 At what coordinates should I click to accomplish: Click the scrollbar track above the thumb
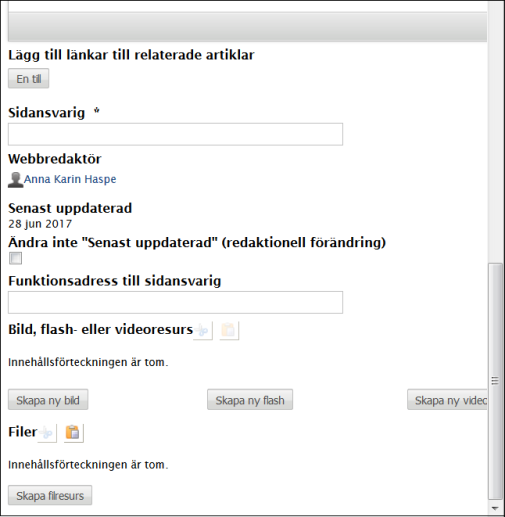pyautogui.click(x=495, y=133)
